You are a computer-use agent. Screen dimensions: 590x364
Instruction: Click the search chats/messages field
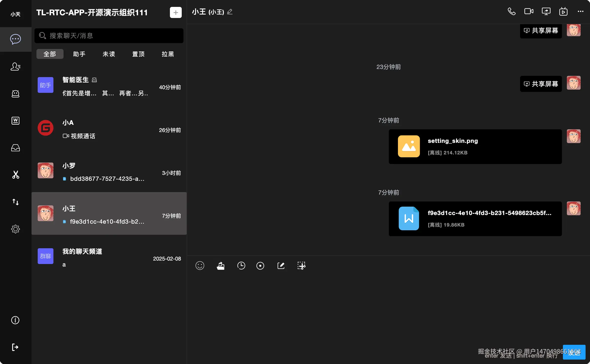tap(109, 36)
